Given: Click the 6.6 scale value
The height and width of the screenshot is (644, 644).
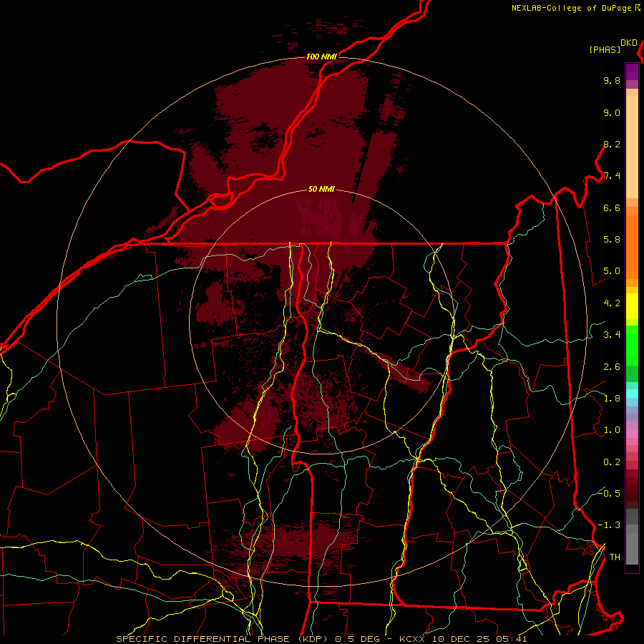Looking at the screenshot, I should coord(612,208).
